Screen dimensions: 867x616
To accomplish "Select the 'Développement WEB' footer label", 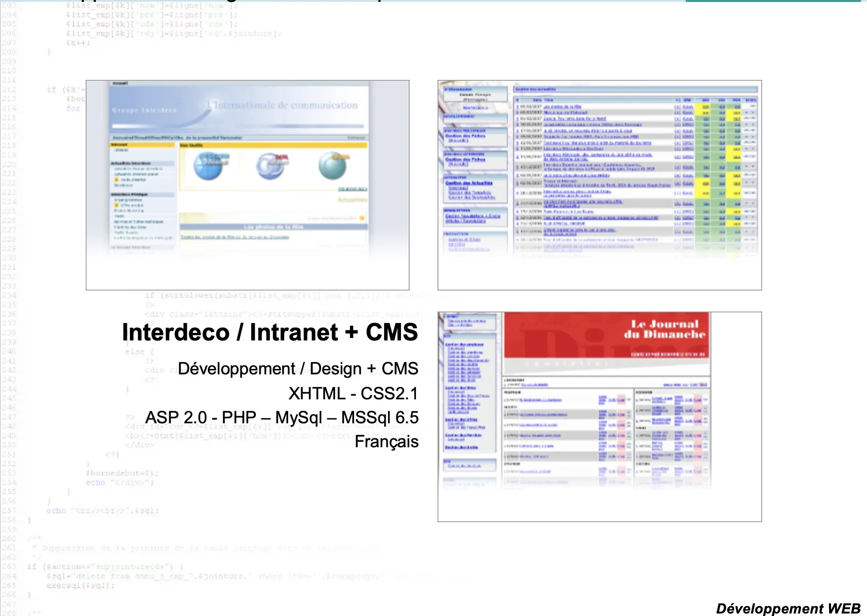I will pyautogui.click(x=788, y=609).
